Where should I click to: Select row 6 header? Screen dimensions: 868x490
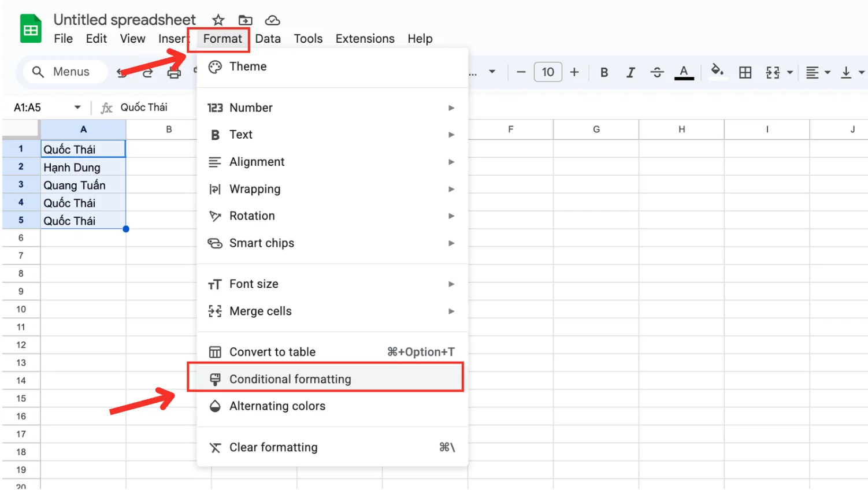point(21,238)
